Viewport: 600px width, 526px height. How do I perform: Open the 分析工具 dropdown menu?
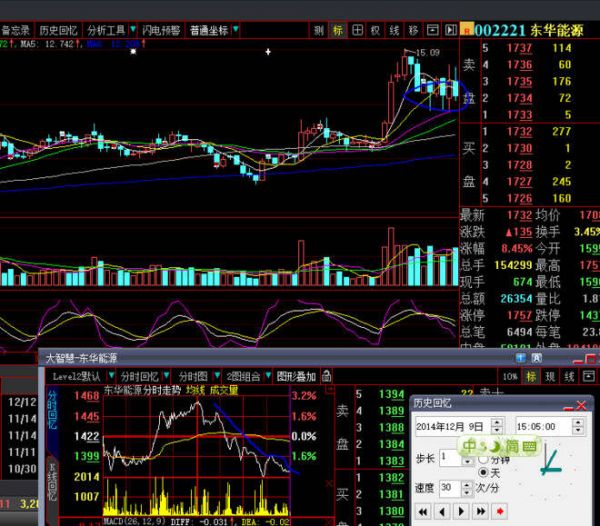tap(108, 31)
